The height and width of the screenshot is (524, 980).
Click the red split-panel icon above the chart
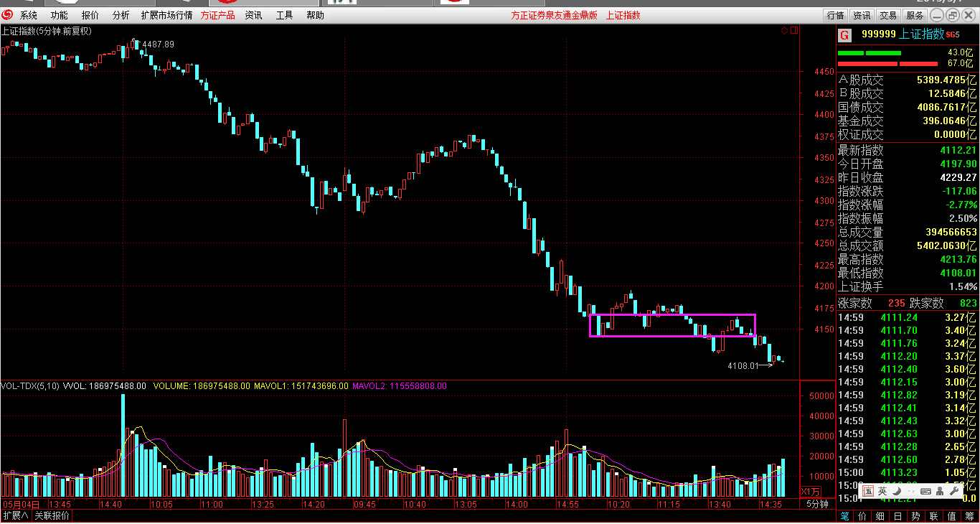pyautogui.click(x=793, y=31)
